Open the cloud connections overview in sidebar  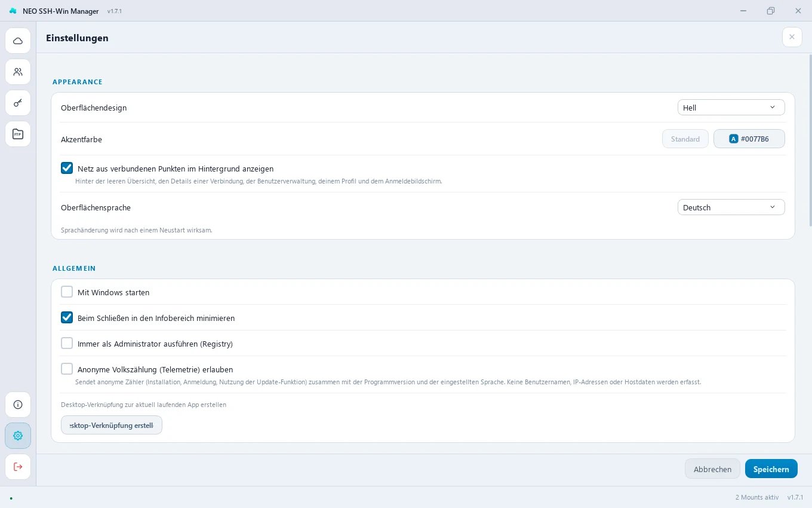[x=18, y=41]
